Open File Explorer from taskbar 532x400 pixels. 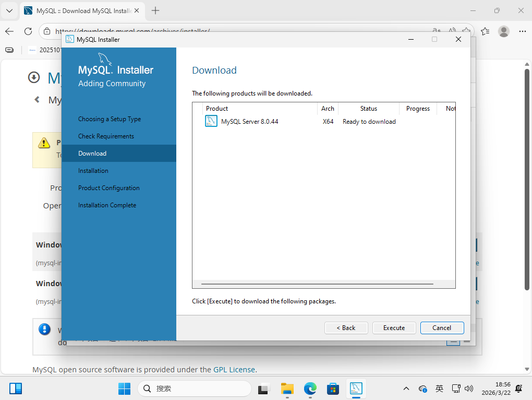coord(287,389)
